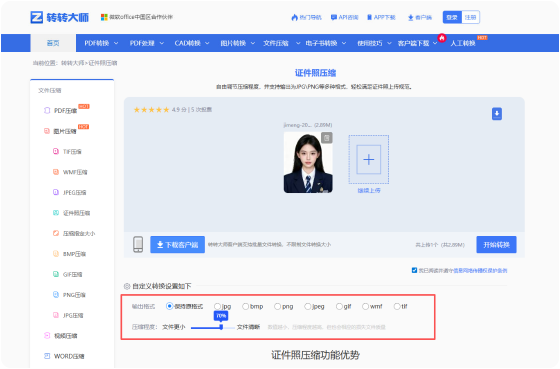The width and height of the screenshot is (560, 369).
Task: Click the uploaded ID photo thumbnail
Action: [308, 163]
